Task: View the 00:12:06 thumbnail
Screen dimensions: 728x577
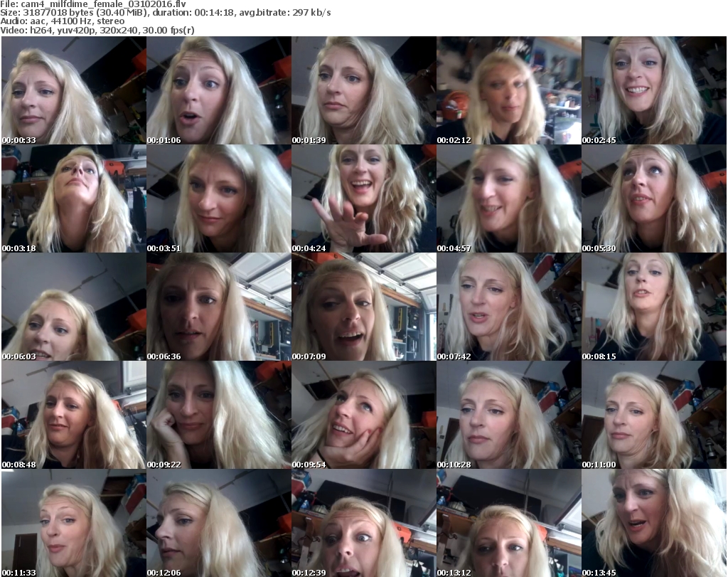Action: coord(219,523)
